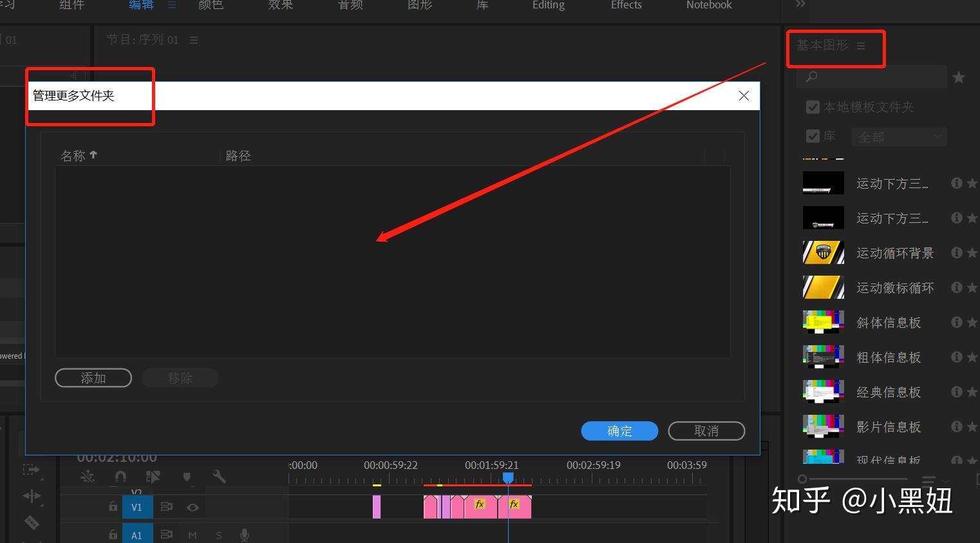The image size is (980, 543).
Task: Toggle track lock on V1
Action: (x=113, y=507)
